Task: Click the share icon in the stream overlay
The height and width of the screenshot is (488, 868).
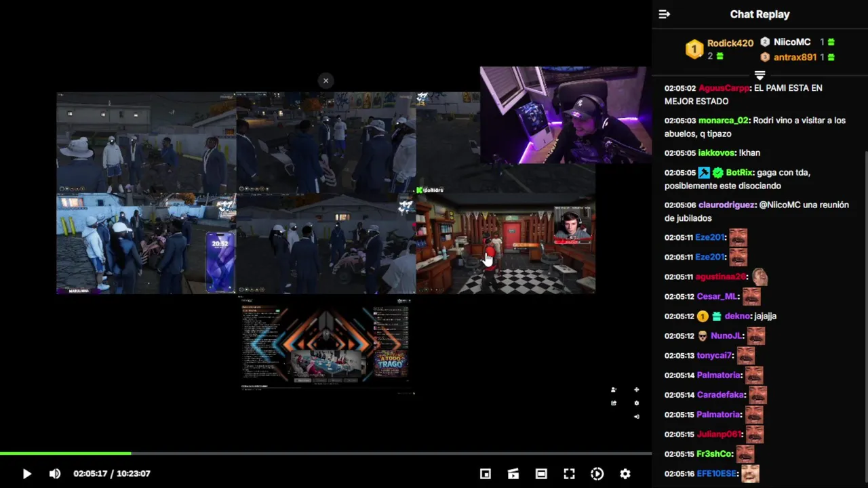Action: [x=614, y=403]
